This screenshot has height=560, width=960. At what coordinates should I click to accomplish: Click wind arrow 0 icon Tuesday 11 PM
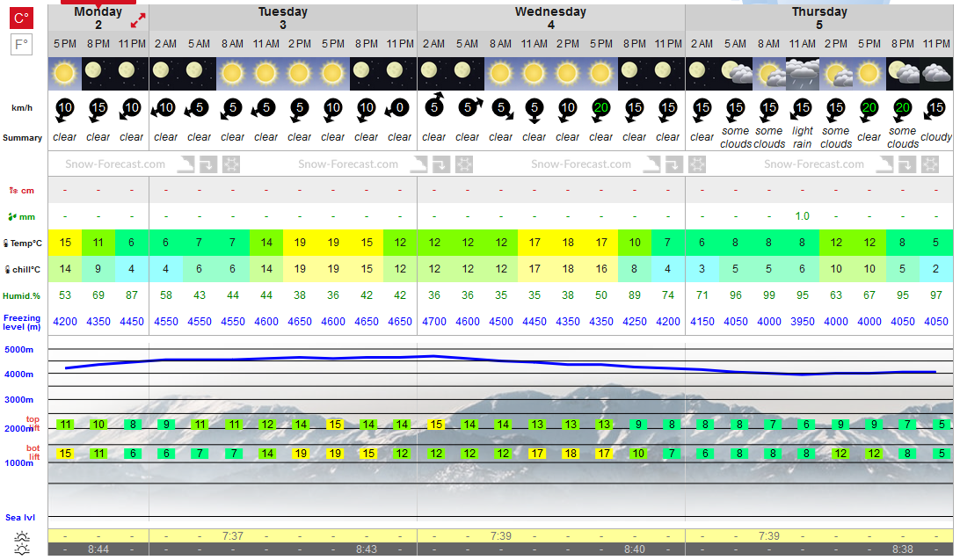(398, 109)
